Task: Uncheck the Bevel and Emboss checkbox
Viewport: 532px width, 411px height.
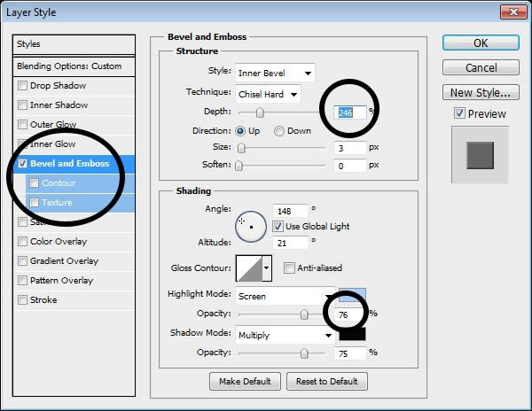Action: point(22,164)
